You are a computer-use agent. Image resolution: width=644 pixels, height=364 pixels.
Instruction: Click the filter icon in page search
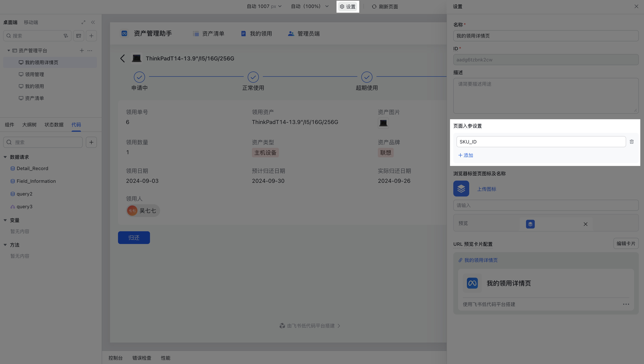66,36
